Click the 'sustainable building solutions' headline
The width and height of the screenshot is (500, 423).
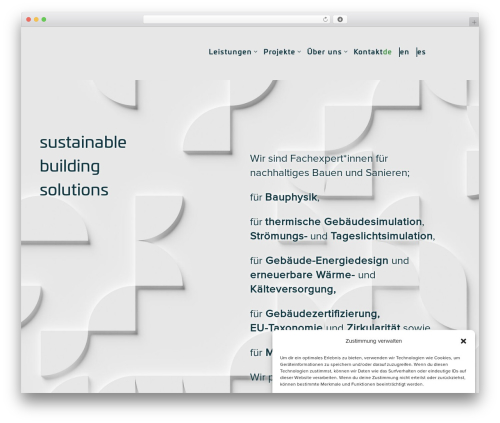click(83, 166)
